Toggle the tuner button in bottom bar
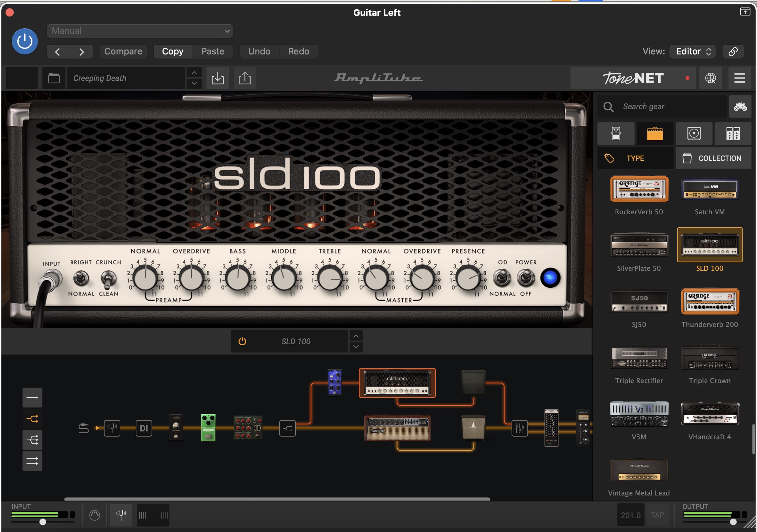Image resolution: width=757 pixels, height=532 pixels. tap(121, 515)
